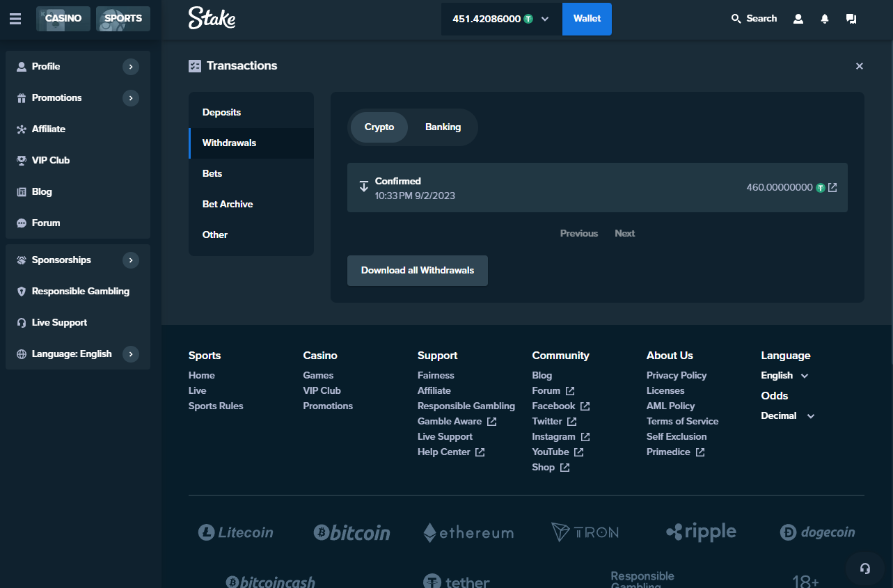Screen dimensions: 893x588
Task: Click the Litecoin logo
Action: point(235,532)
